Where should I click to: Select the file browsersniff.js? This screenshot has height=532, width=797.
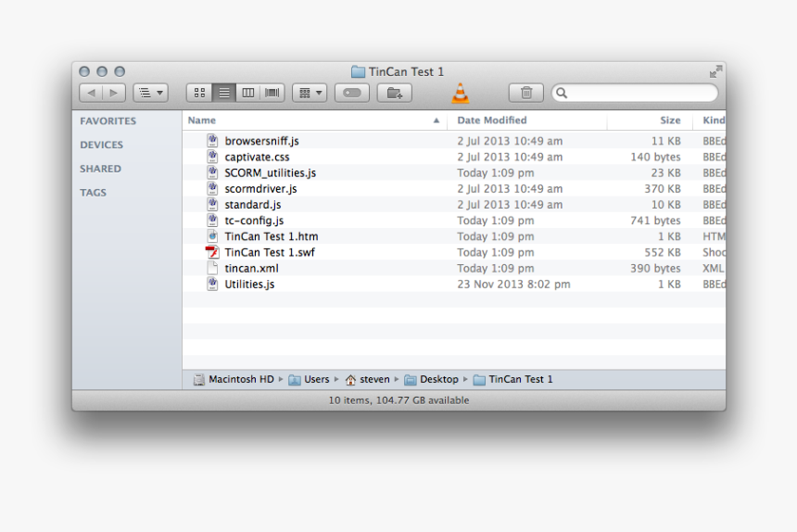(x=454, y=141)
